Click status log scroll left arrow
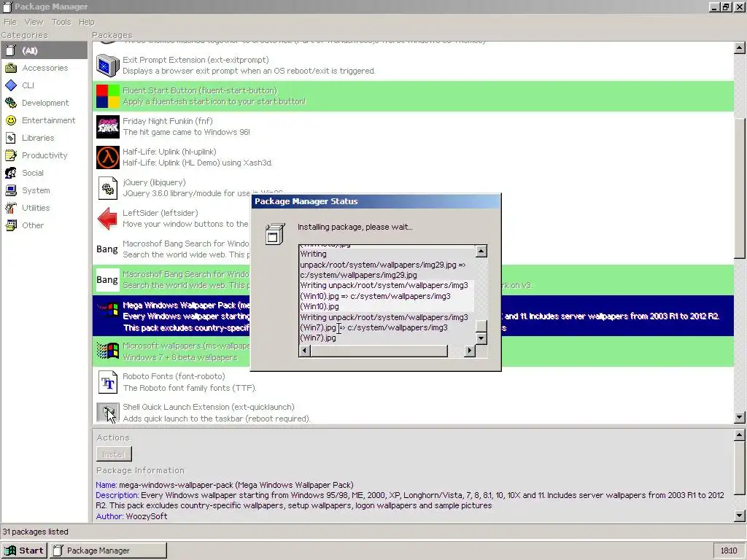Image resolution: width=747 pixels, height=560 pixels. point(304,351)
